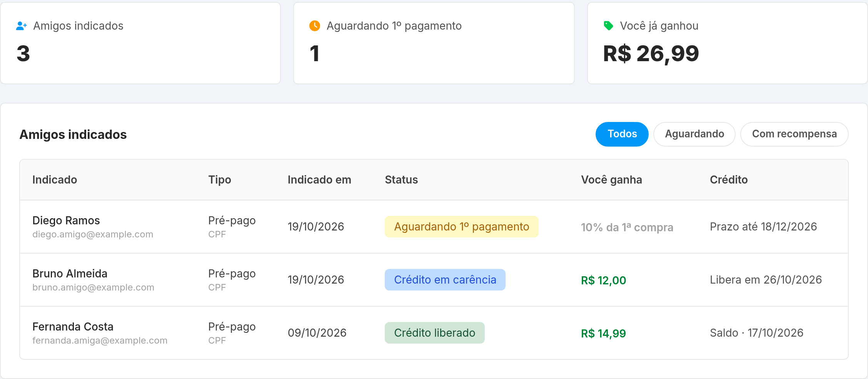Click the Tipo column header
868x379 pixels.
220,180
